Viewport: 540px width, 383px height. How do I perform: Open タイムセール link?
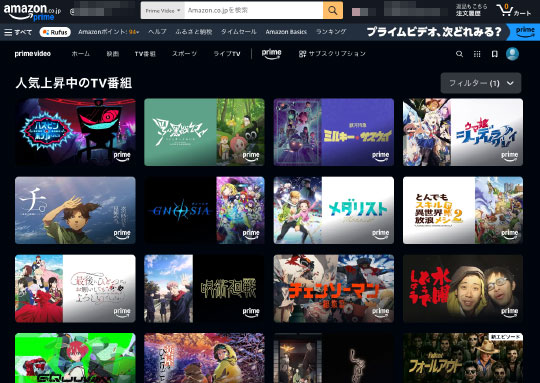239,32
